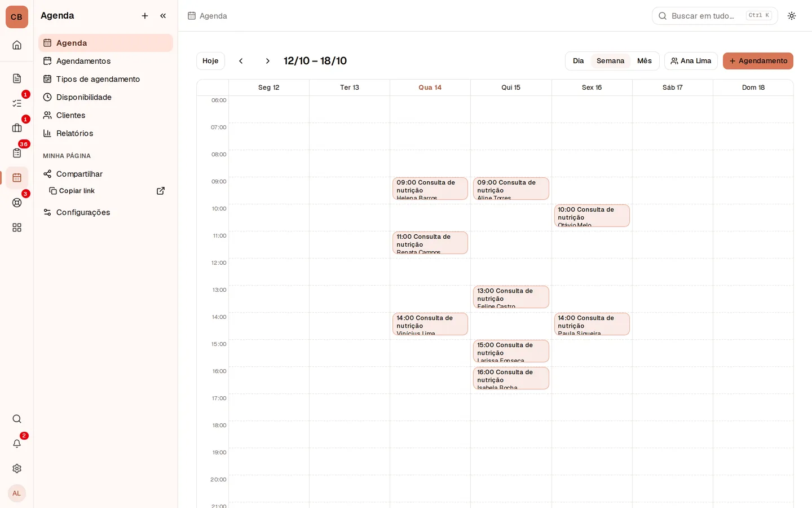Open the settings gear icon in the left rail
Screen dimensions: 812x508
tap(17, 468)
